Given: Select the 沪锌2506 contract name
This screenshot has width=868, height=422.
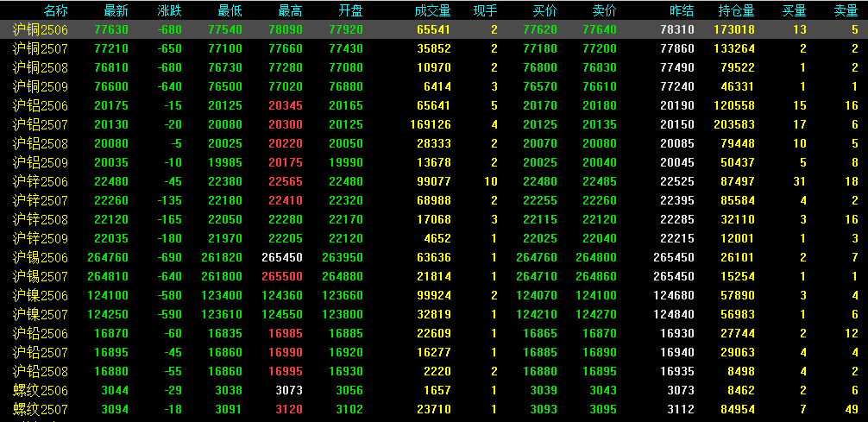Looking at the screenshot, I should tap(41, 181).
